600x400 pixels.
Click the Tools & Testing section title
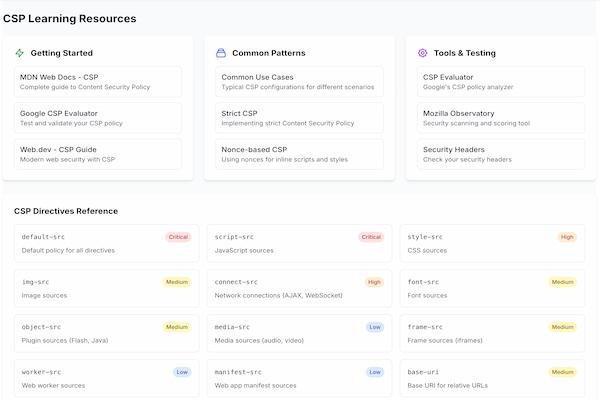[x=465, y=53]
